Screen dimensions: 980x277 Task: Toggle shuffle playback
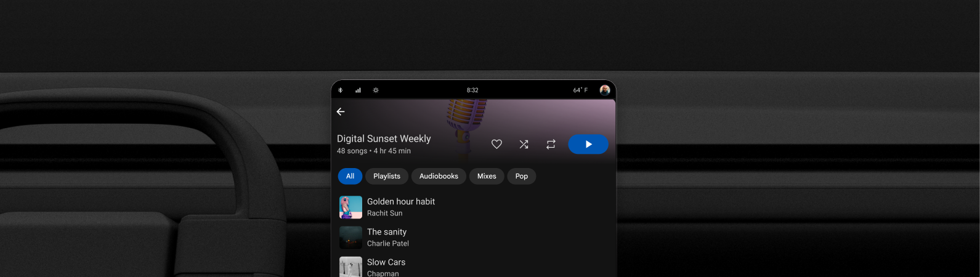[524, 144]
